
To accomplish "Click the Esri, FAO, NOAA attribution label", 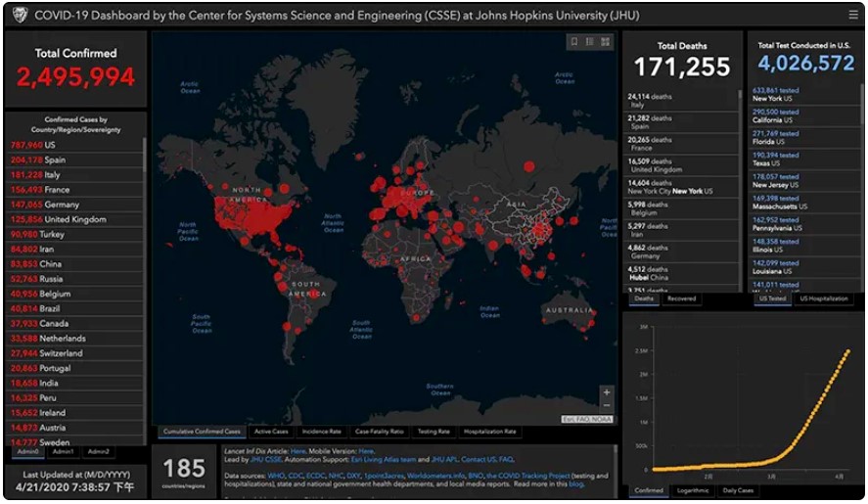I will tap(587, 419).
